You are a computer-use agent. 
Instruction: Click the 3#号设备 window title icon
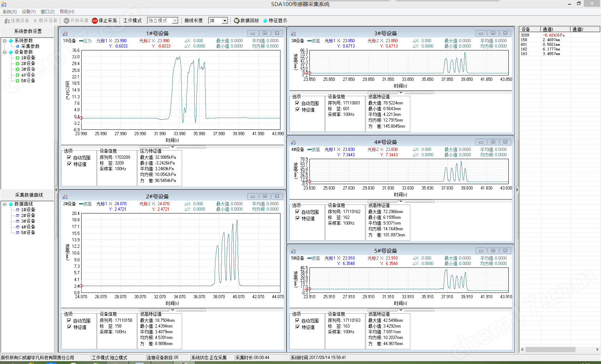coord(293,33)
